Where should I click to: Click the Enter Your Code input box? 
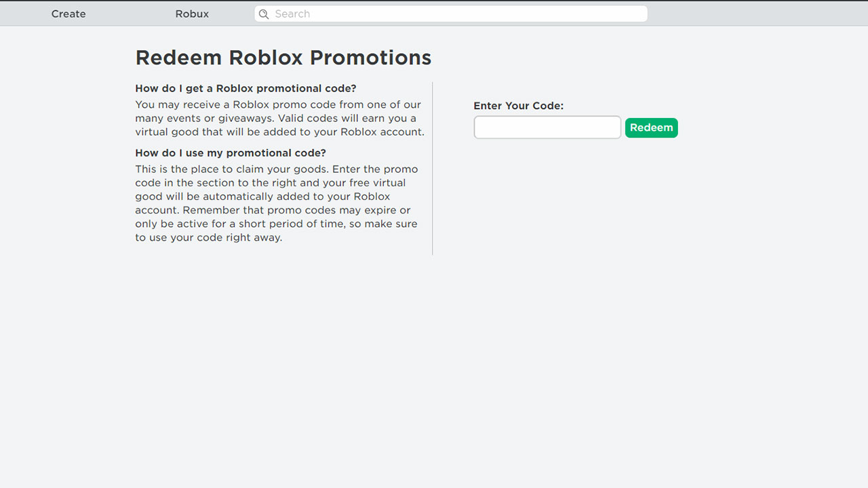547,127
